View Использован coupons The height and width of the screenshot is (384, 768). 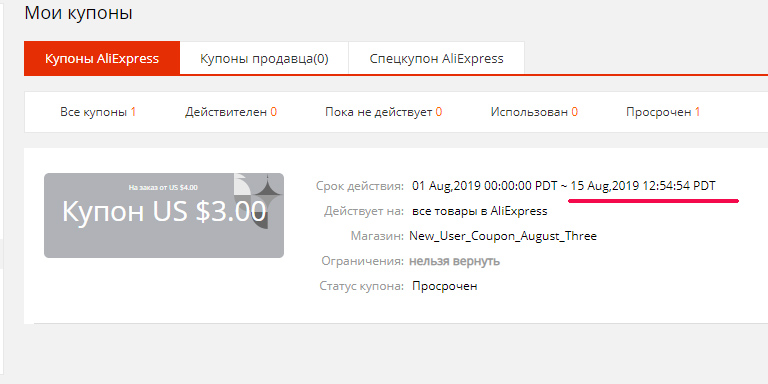coord(534,112)
